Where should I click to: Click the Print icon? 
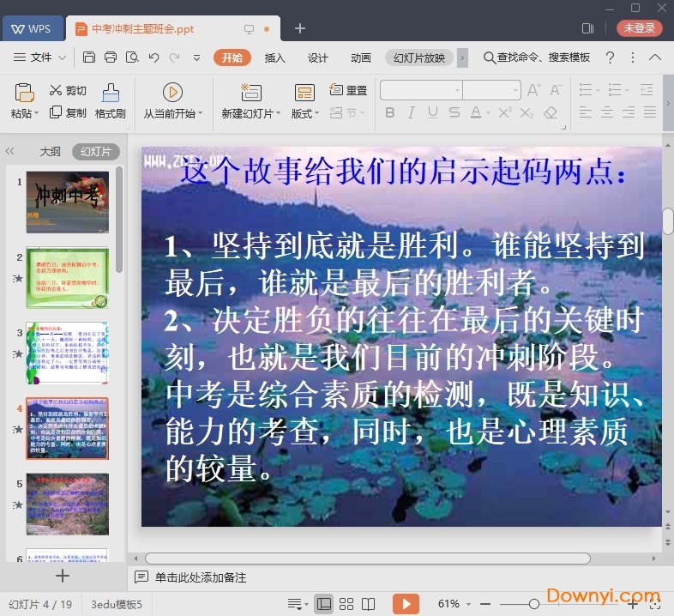(111, 57)
